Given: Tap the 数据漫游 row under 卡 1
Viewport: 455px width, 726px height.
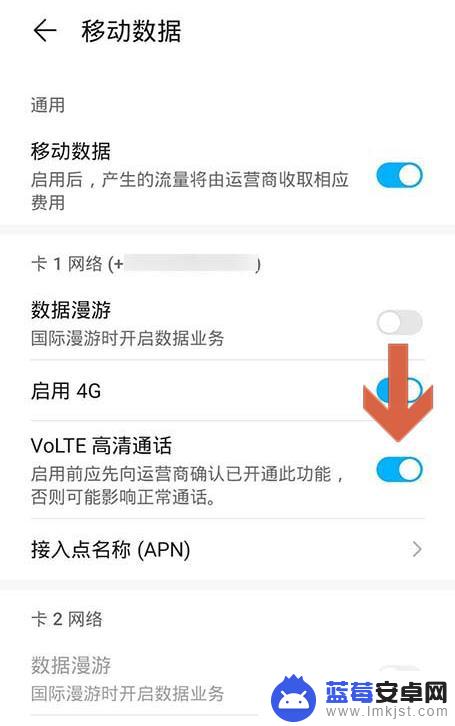Looking at the screenshot, I should click(227, 323).
